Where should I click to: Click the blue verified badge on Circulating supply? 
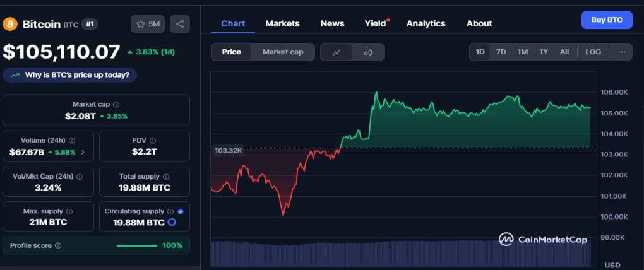point(181,212)
